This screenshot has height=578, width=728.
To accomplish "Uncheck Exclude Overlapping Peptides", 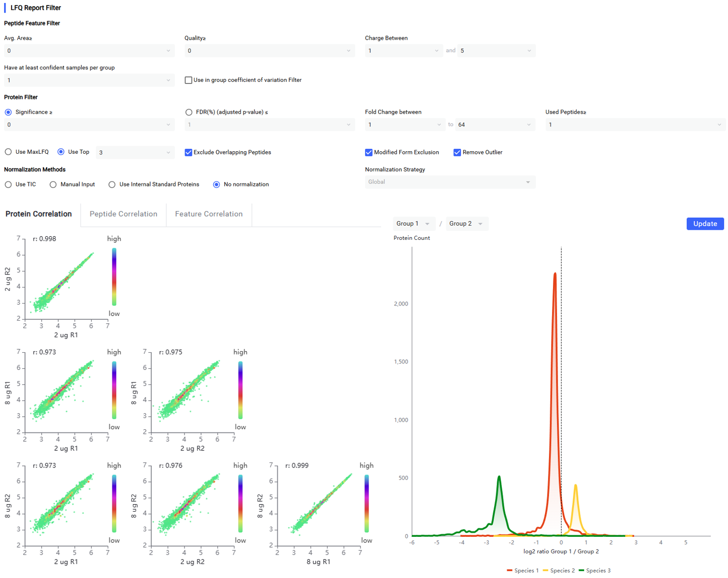I will click(x=189, y=152).
